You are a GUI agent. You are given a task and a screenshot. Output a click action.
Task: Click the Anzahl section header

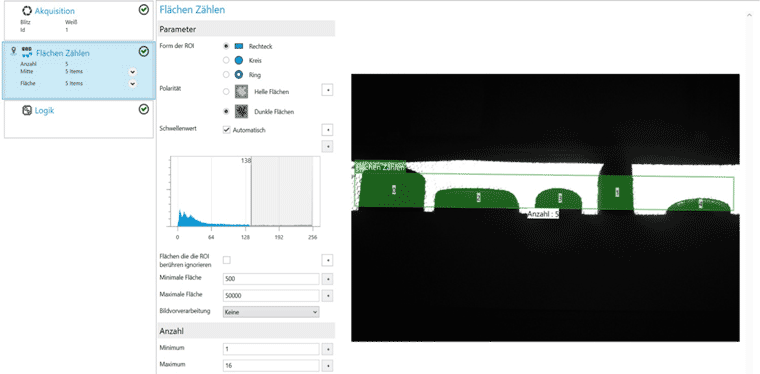246,331
